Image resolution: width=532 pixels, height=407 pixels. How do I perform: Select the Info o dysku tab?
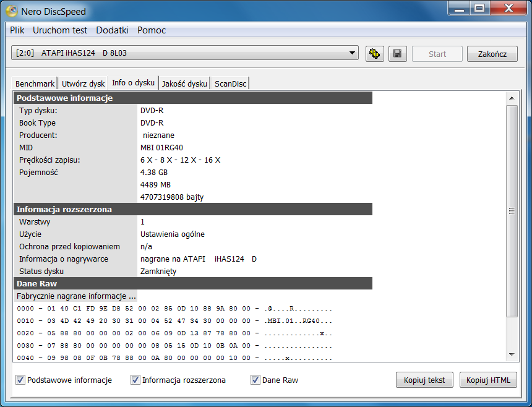[133, 82]
